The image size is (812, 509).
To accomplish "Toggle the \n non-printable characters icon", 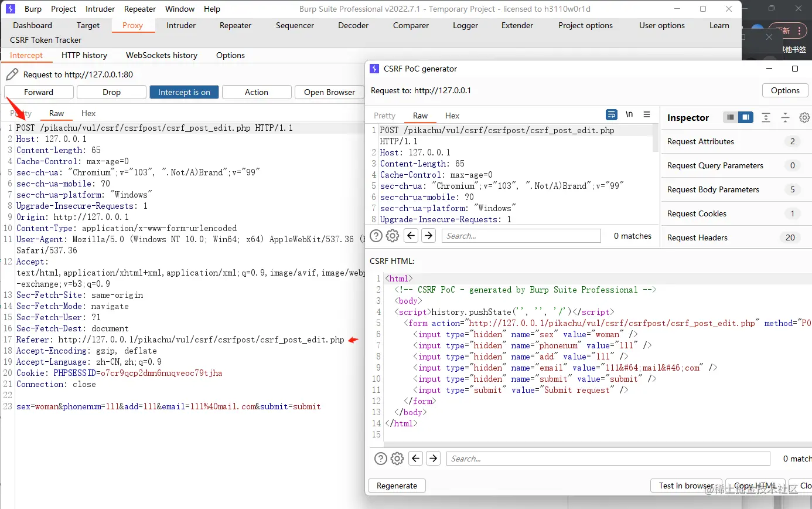I will (629, 114).
